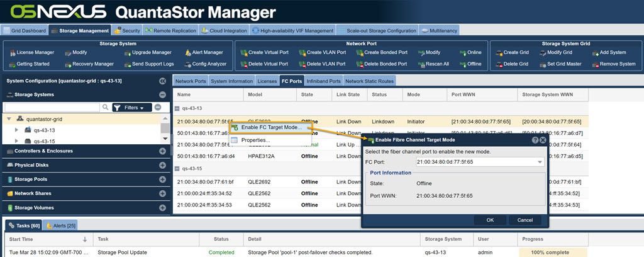Open help in Enable Fibre Channel Target Mode dialog
644x257 pixels.
(x=535, y=140)
